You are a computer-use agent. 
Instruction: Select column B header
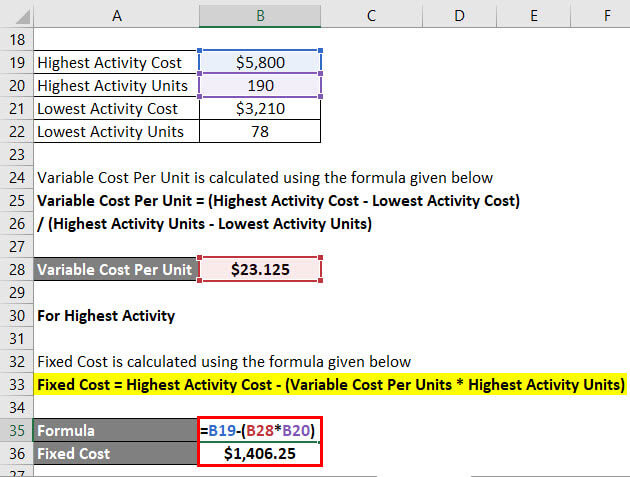[x=260, y=16]
